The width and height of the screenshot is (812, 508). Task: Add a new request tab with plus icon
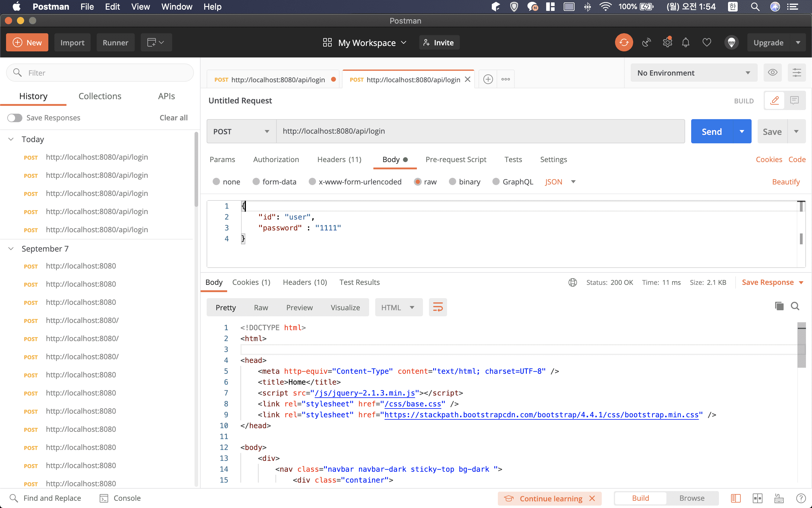coord(488,79)
